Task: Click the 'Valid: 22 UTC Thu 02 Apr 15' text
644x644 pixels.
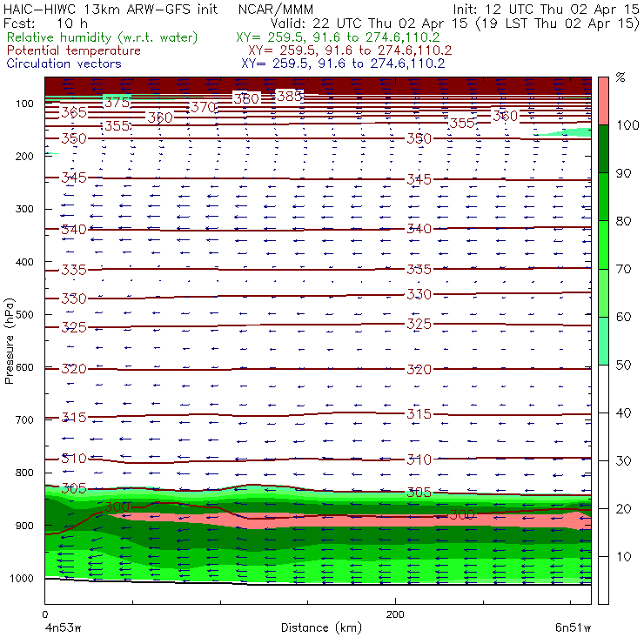Action: tap(368, 23)
